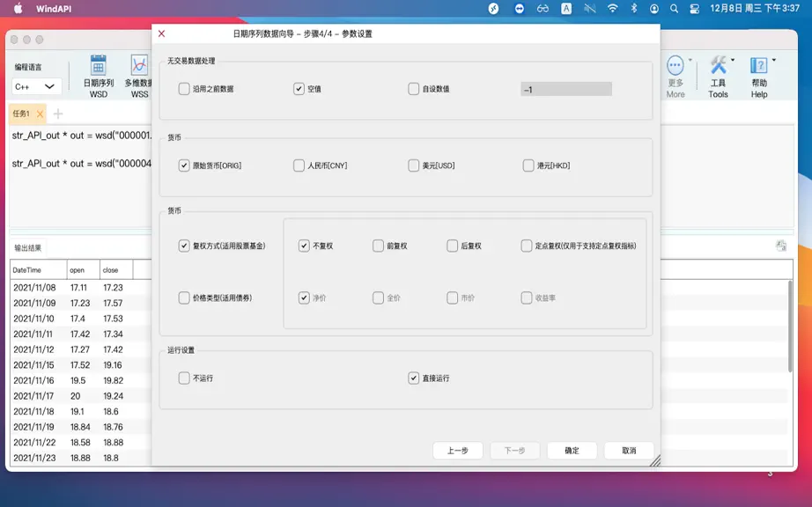Click close value 19.82 in results
Image resolution: width=812 pixels, height=507 pixels.
pos(113,380)
